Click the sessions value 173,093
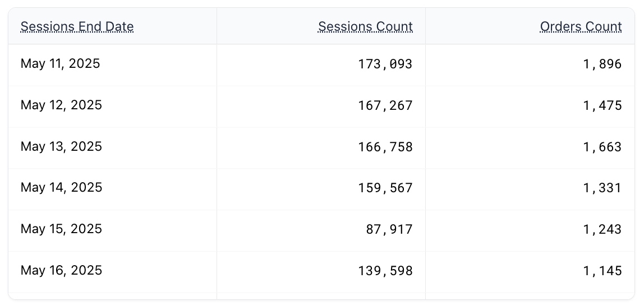The width and height of the screenshot is (644, 306). click(385, 64)
